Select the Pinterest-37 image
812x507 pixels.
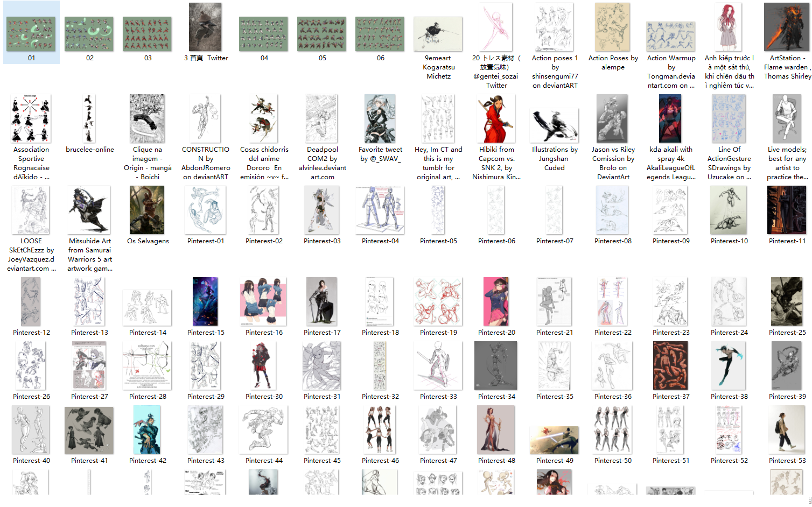[671, 365]
